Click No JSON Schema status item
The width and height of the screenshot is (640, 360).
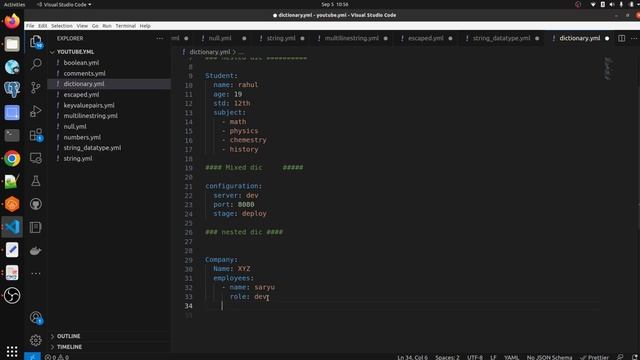(549, 357)
